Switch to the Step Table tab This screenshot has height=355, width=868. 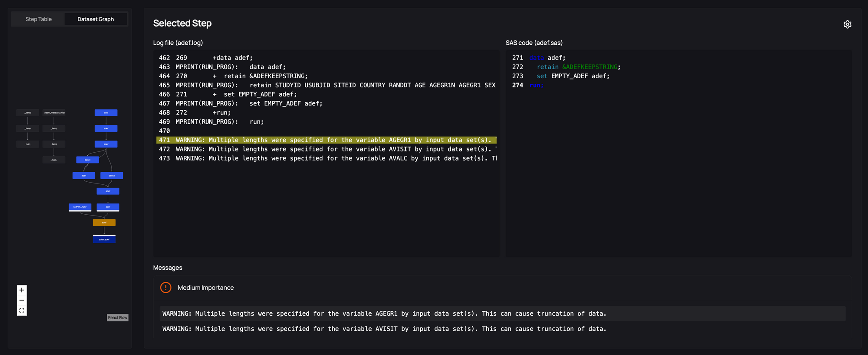pyautogui.click(x=38, y=19)
